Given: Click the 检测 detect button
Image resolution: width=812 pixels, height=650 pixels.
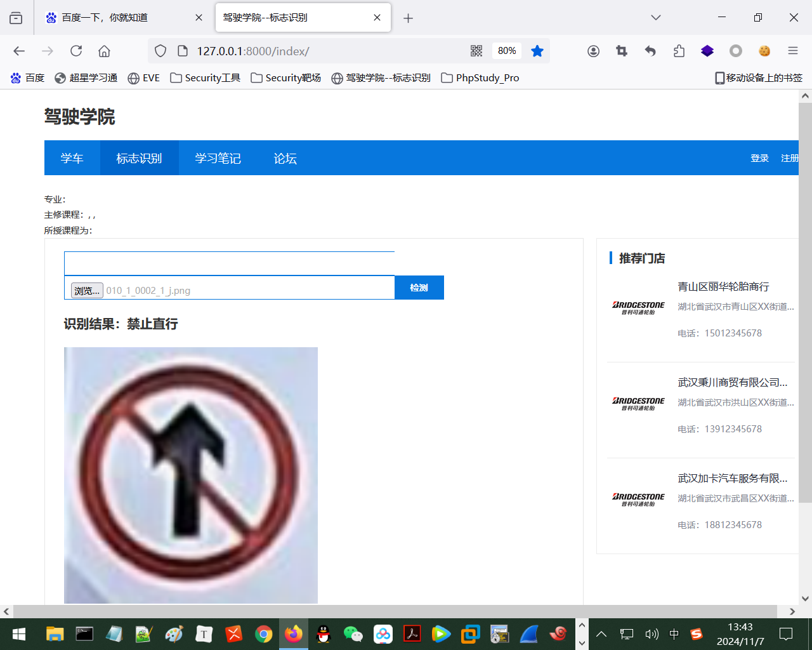Looking at the screenshot, I should point(419,288).
